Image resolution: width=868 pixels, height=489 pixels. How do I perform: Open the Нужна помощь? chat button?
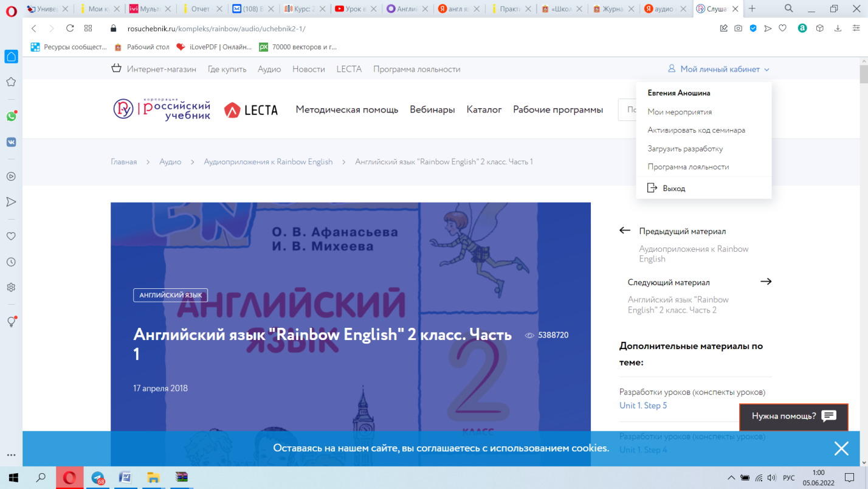tap(793, 417)
